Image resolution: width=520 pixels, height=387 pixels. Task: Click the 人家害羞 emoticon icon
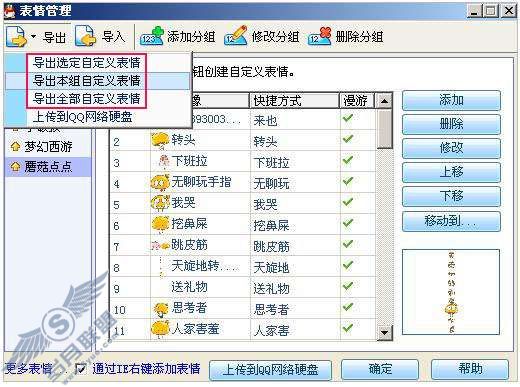coord(160,329)
